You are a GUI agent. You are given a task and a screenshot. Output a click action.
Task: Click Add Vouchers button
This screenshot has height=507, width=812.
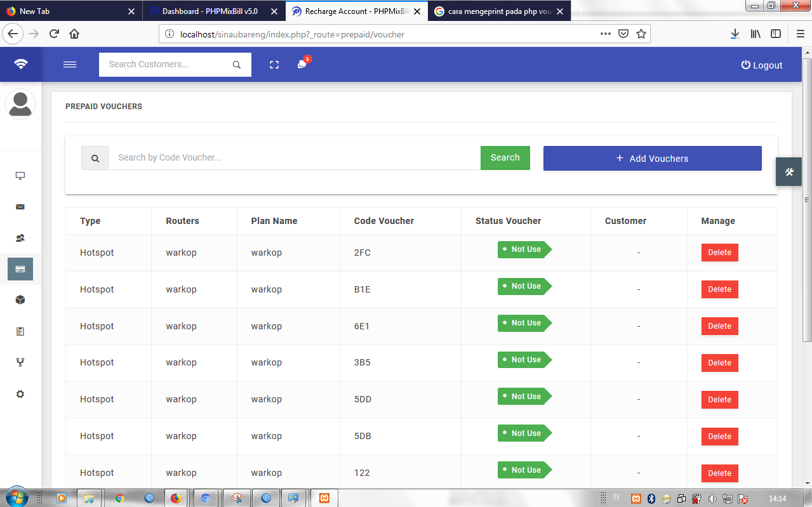pyautogui.click(x=653, y=159)
